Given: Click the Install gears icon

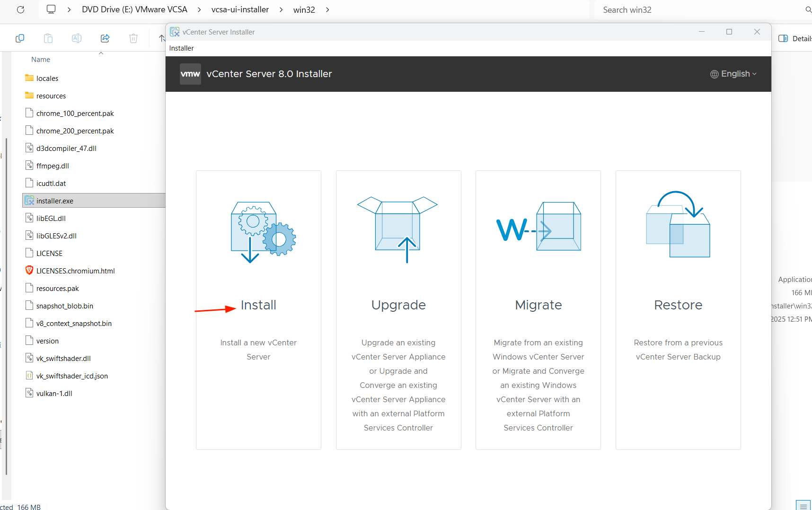Looking at the screenshot, I should [x=263, y=232].
